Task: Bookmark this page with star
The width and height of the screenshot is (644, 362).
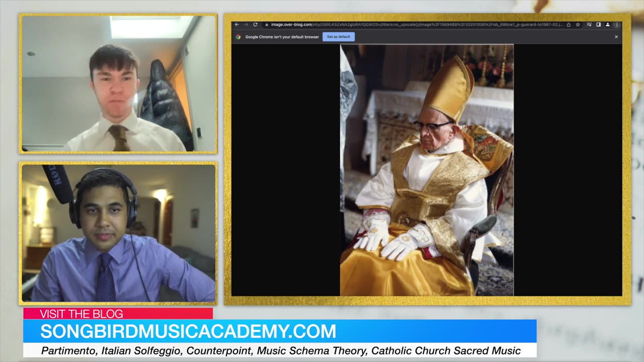Action: 578,25
